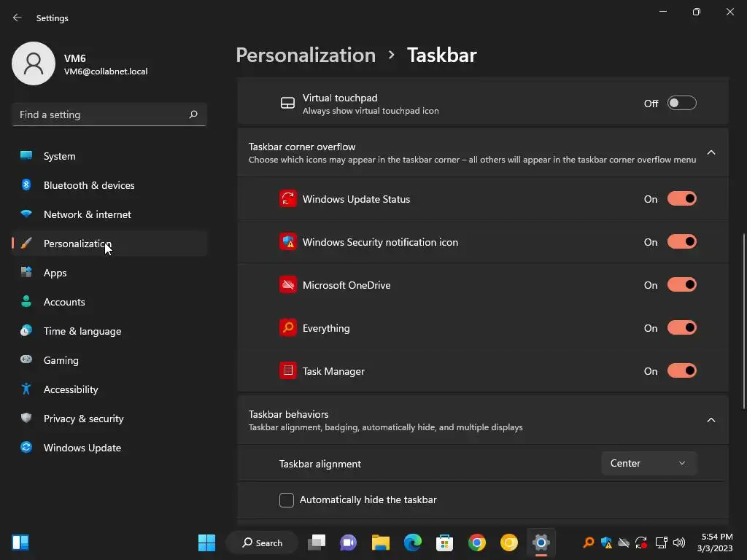This screenshot has width=747, height=560.
Task: Click the VM6@collabnet.local account text
Action: coord(106,71)
